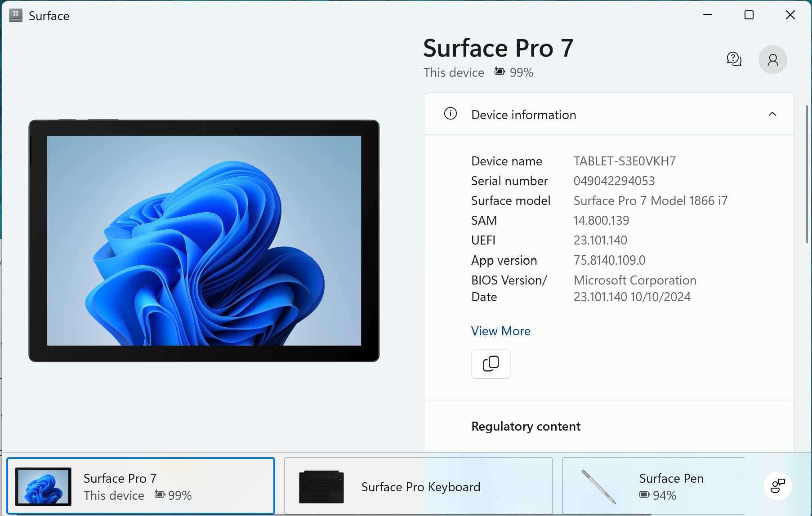This screenshot has height=516, width=812.
Task: Open the user account profile icon
Action: (772, 60)
